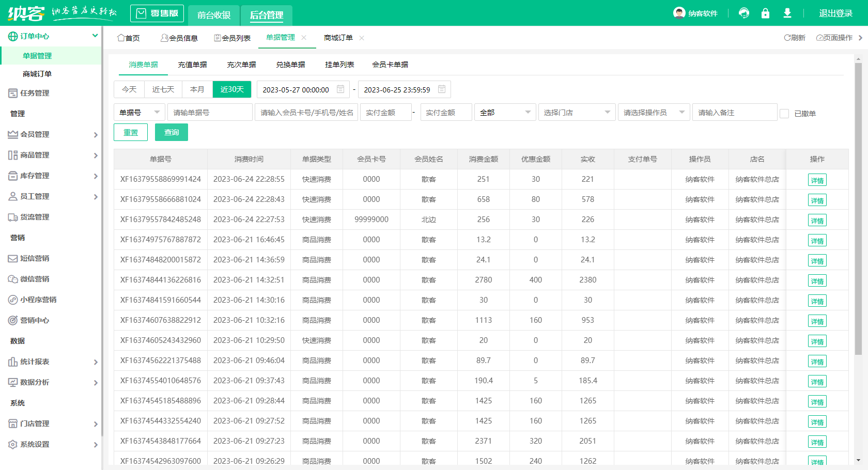The width and height of the screenshot is (868, 470).
Task: Open the 请选择操作员 dropdown
Action: [x=654, y=112]
